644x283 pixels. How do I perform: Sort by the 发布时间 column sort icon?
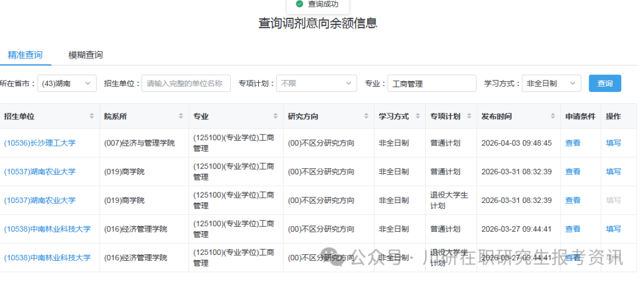tap(553, 116)
